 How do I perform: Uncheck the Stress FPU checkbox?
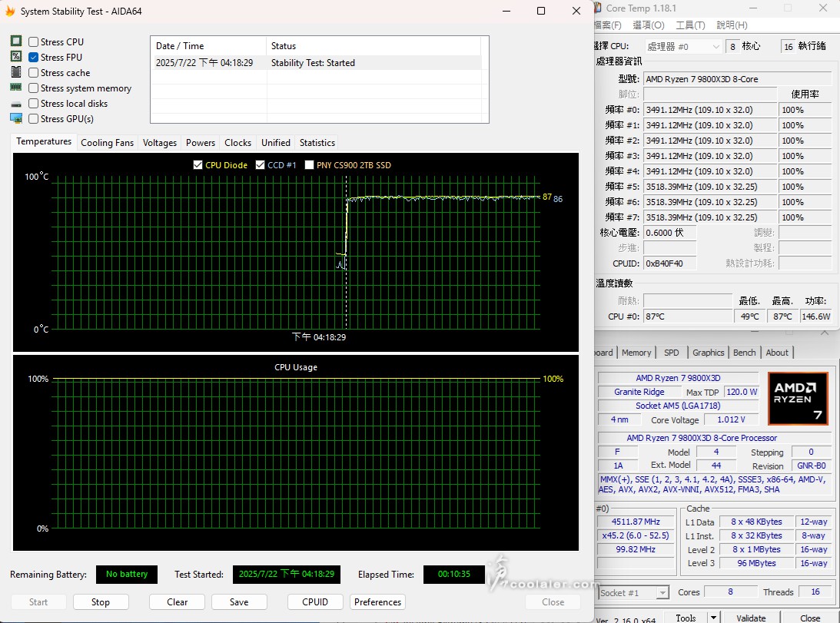tap(33, 58)
